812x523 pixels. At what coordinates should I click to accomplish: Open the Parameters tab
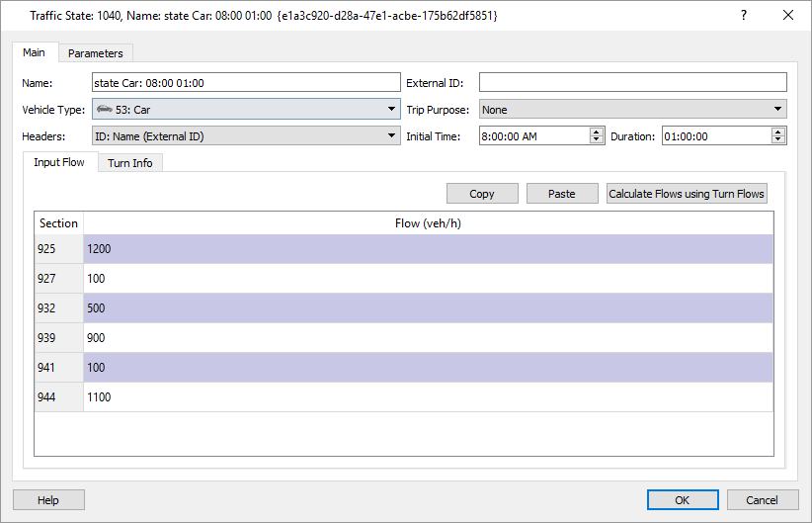95,53
